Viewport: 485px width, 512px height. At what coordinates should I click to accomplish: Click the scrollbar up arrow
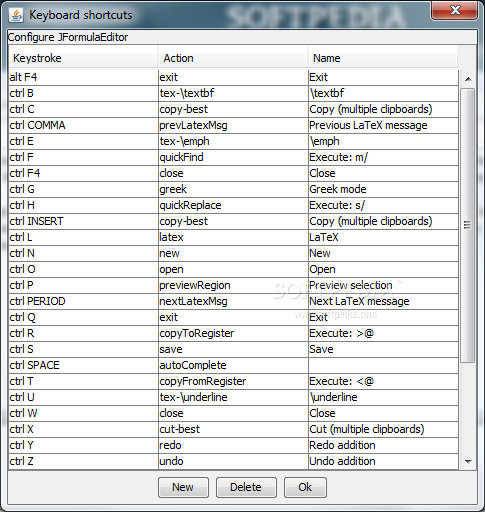coord(468,79)
